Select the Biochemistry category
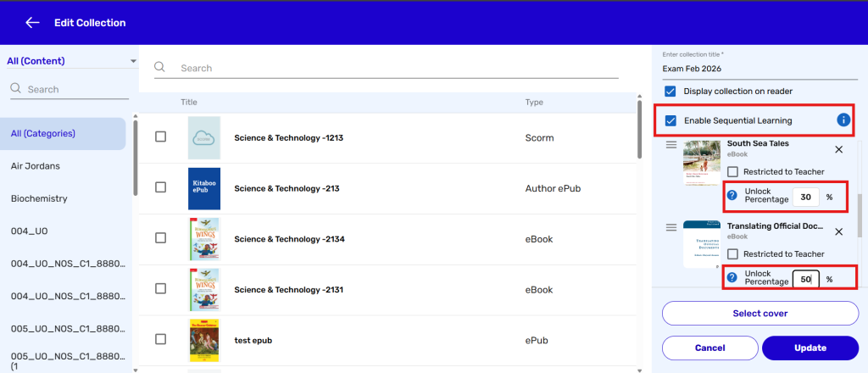Viewport: 868px width, 373px height. [39, 198]
